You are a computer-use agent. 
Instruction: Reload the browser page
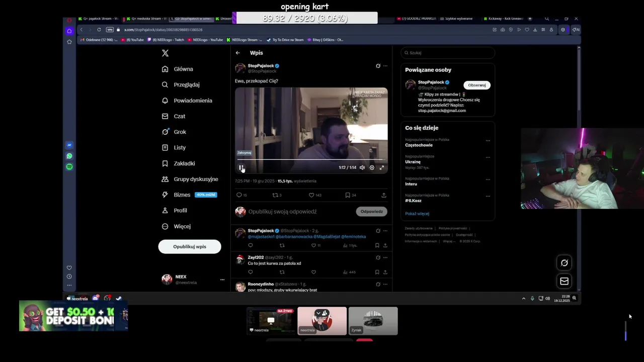(99, 30)
